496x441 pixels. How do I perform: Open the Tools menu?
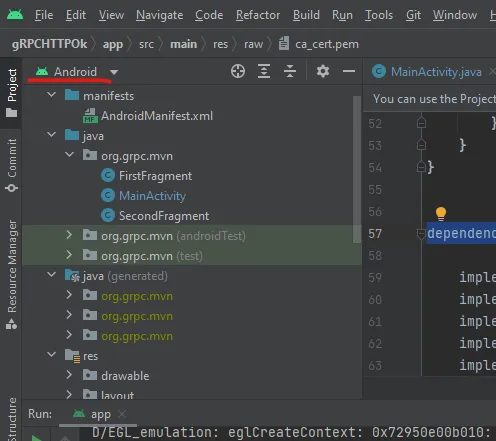tap(379, 15)
